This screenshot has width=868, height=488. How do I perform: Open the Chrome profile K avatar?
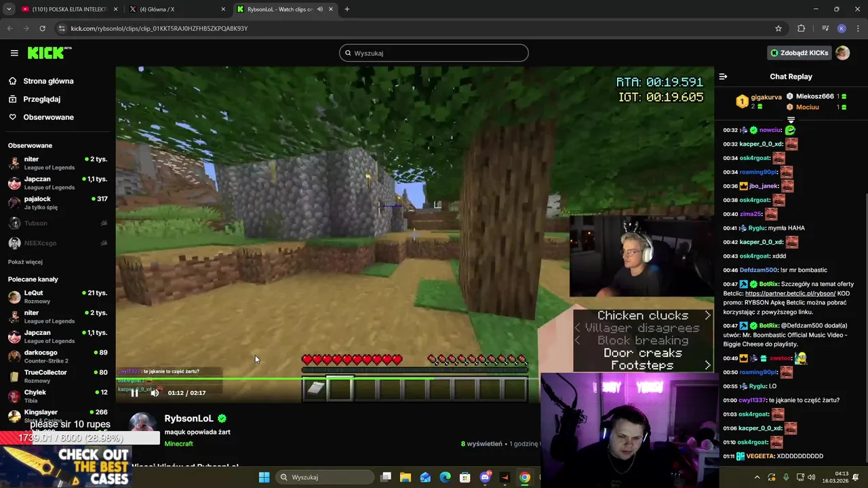[x=842, y=28]
